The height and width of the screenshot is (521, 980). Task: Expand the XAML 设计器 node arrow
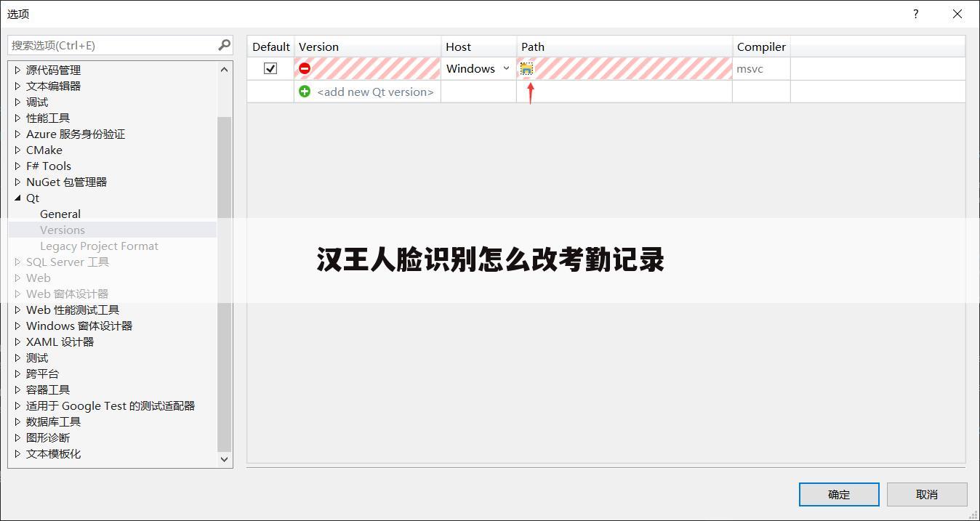click(x=18, y=342)
